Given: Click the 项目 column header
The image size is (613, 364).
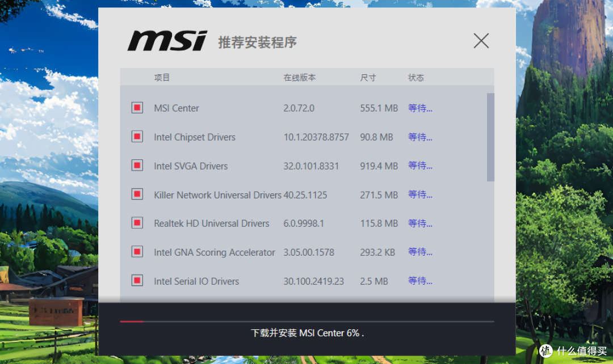Looking at the screenshot, I should click(x=162, y=77).
